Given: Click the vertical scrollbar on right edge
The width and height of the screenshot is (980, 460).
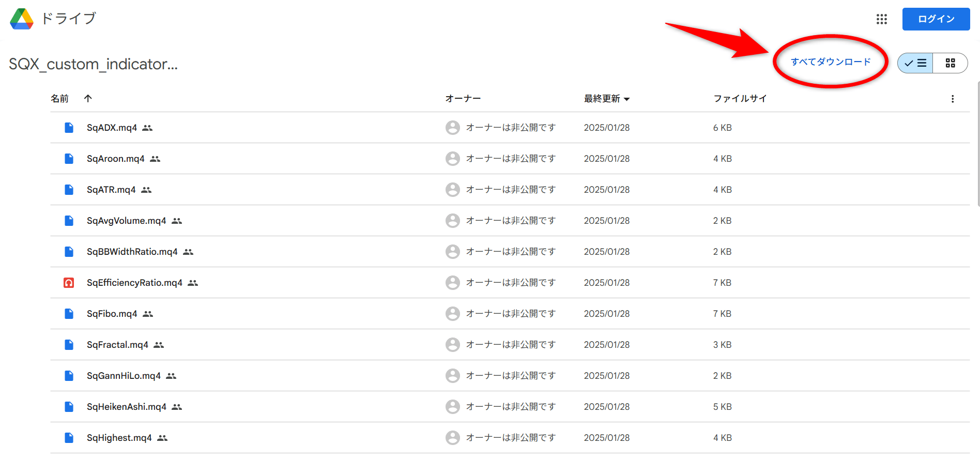Looking at the screenshot, I should 978,144.
